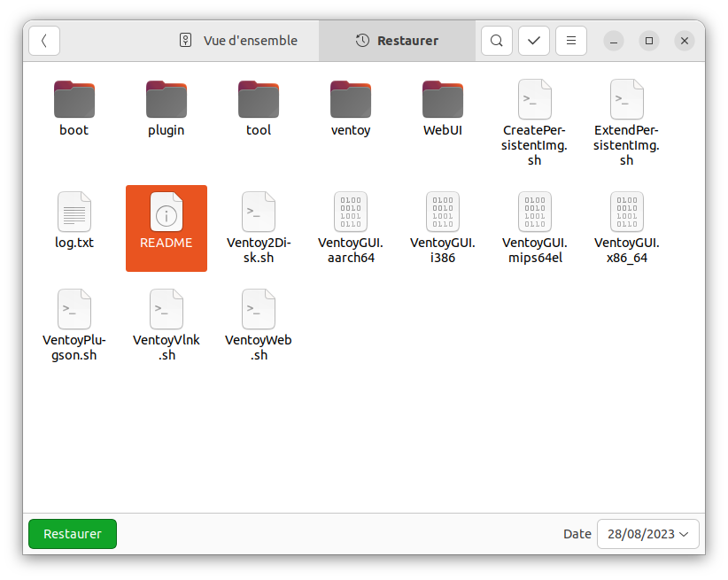728x580 pixels.
Task: Open the hamburger menu
Action: pyautogui.click(x=571, y=41)
